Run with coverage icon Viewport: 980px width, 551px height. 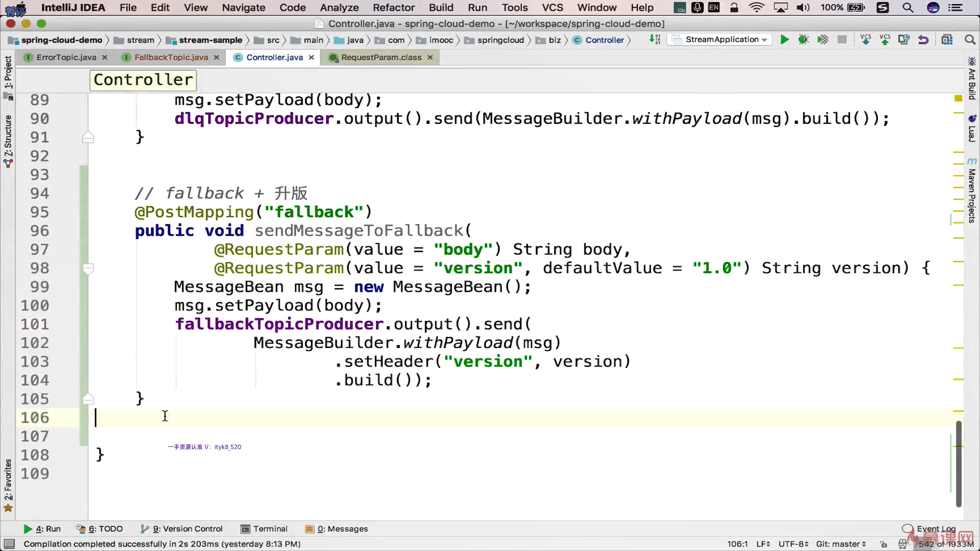[823, 40]
